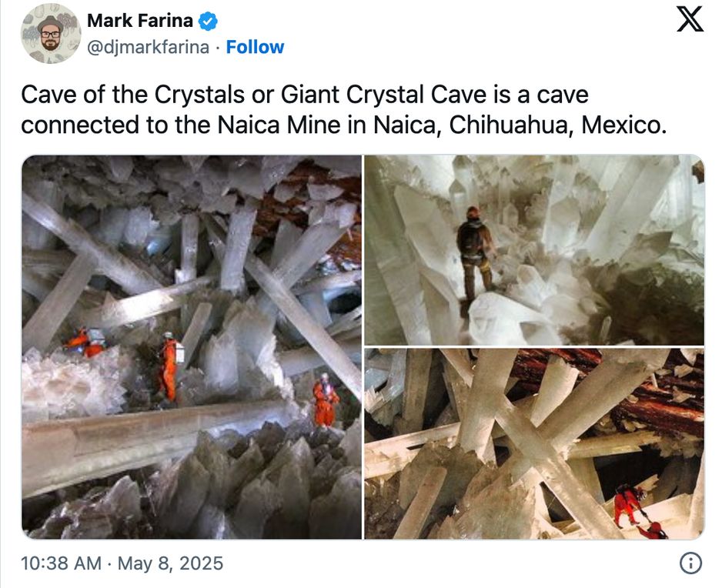The height and width of the screenshot is (588, 722).
Task: Click the blue verified badge
Action: [x=207, y=21]
